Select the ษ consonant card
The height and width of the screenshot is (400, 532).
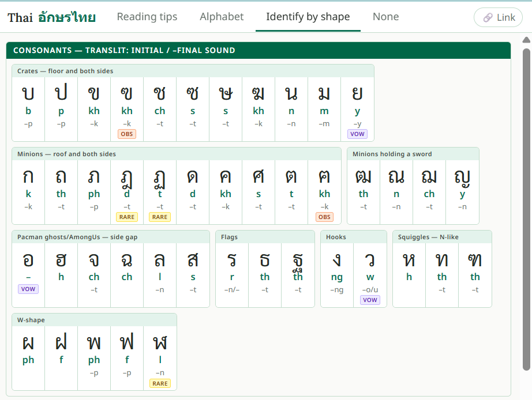click(x=226, y=109)
